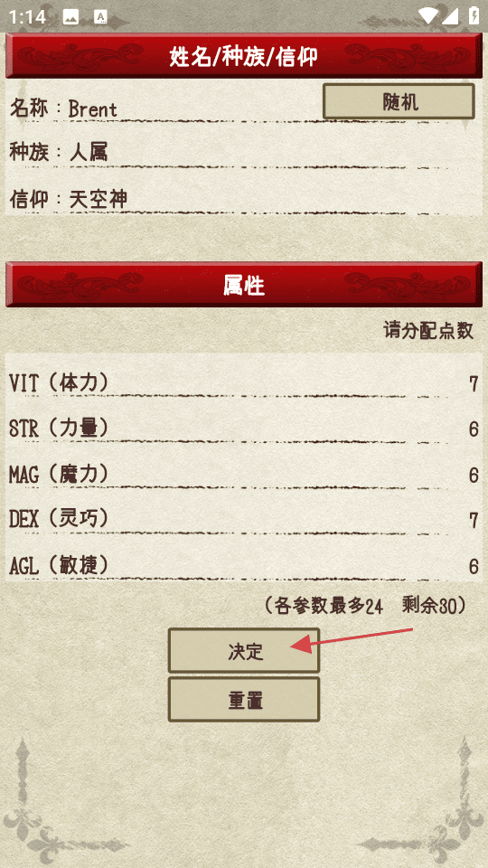The height and width of the screenshot is (868, 488).
Task: Tap the image notification icon
Action: click(70, 17)
